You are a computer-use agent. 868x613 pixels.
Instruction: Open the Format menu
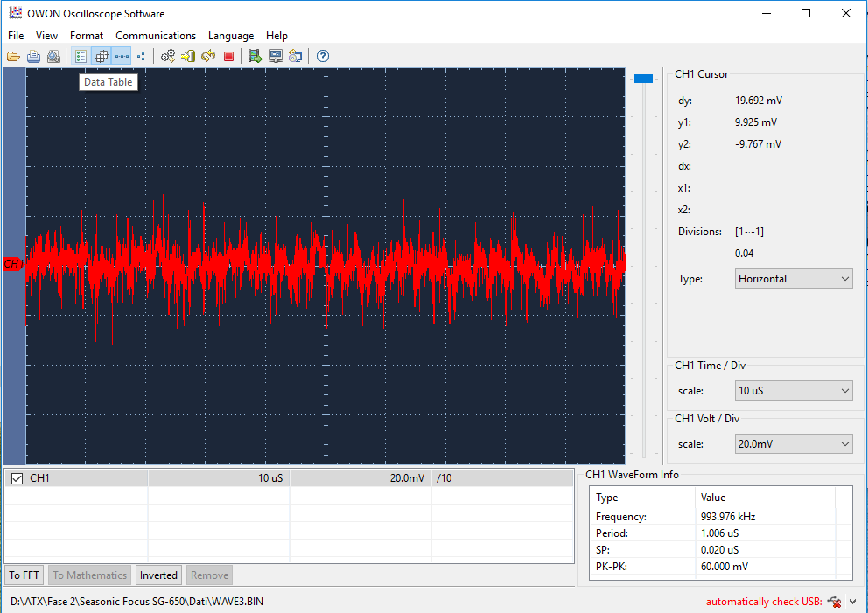pos(87,35)
